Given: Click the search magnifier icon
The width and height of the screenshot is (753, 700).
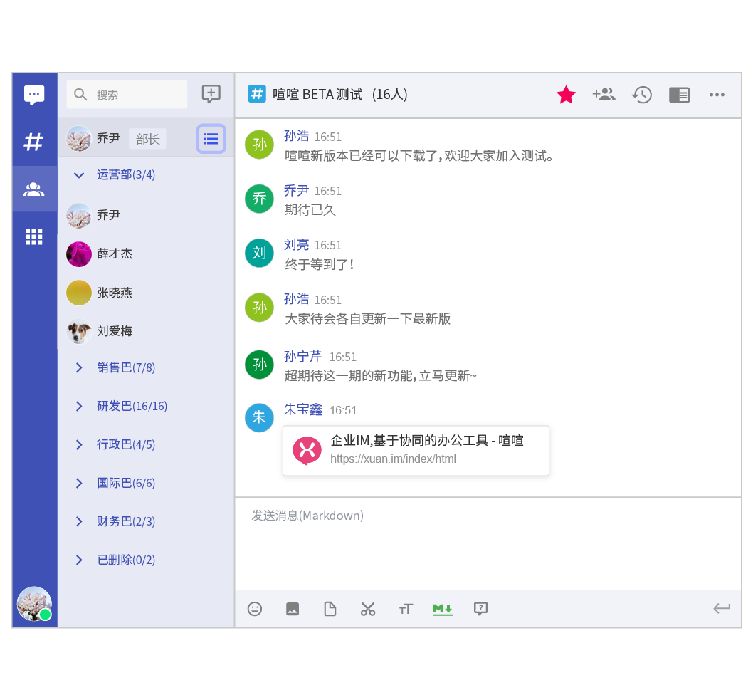Looking at the screenshot, I should [x=80, y=95].
